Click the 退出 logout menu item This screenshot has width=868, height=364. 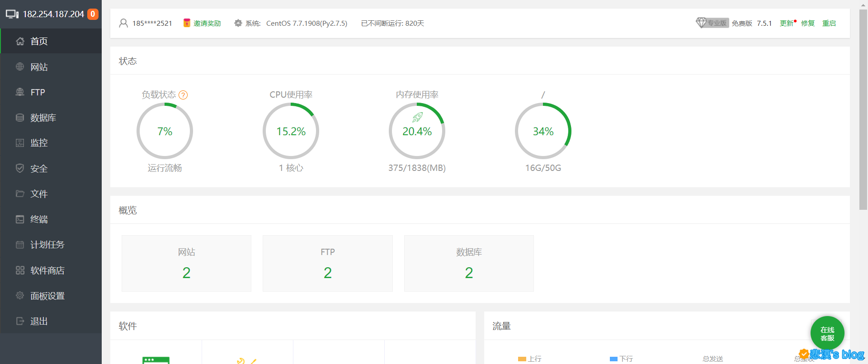51,321
